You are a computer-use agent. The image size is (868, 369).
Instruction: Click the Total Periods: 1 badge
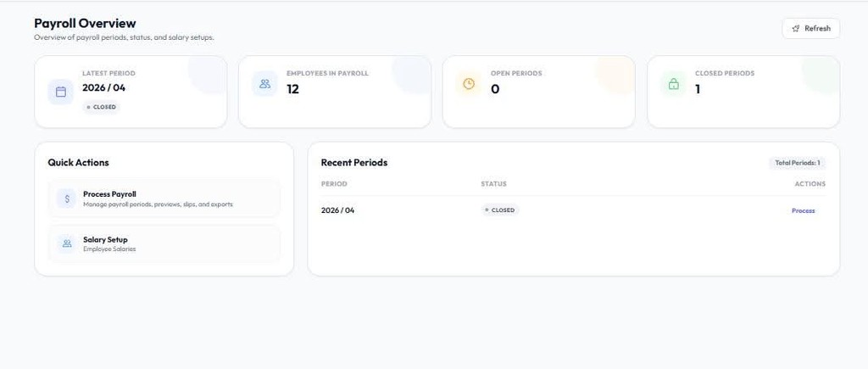click(797, 163)
